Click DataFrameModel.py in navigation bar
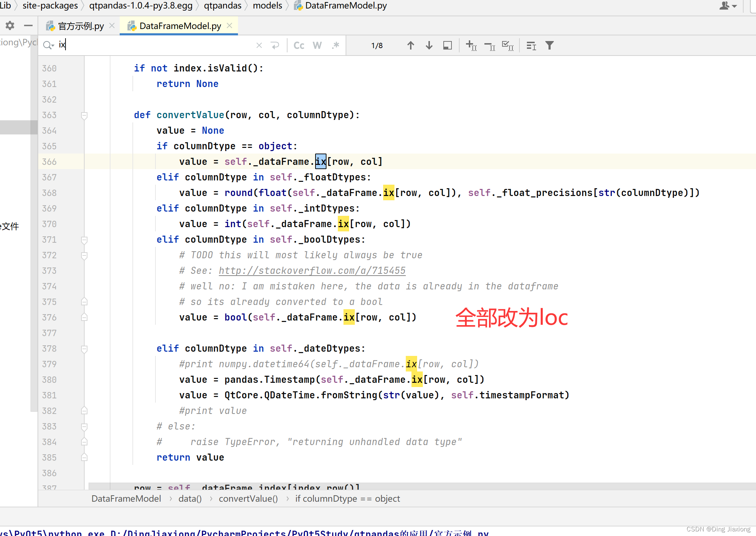The height and width of the screenshot is (536, 756). click(x=341, y=5)
